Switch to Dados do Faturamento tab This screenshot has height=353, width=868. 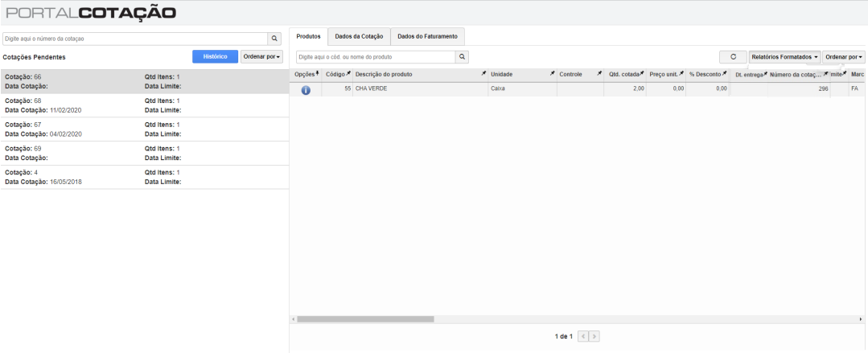428,36
